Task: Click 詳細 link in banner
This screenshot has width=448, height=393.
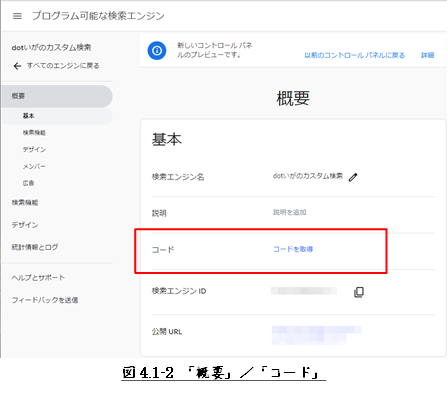Action: (x=427, y=55)
